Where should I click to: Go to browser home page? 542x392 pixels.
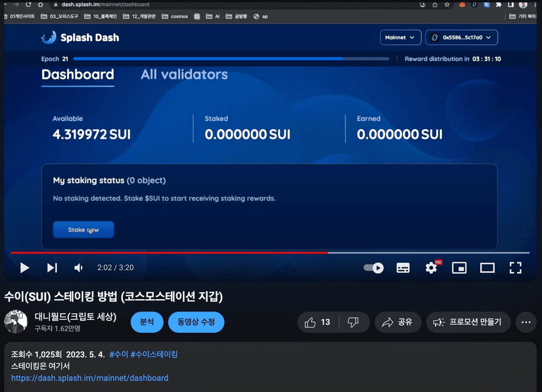[x=41, y=4]
